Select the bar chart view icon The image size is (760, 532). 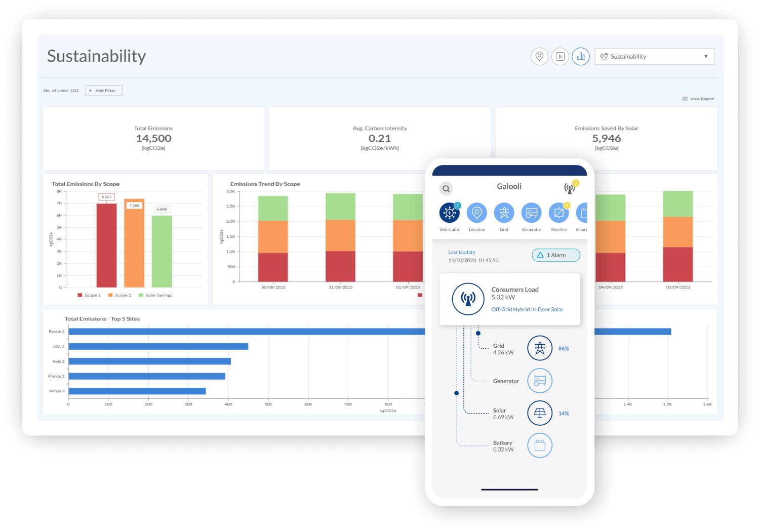point(581,56)
